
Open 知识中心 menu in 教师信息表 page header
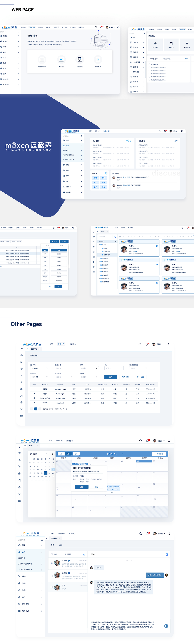(72, 344)
